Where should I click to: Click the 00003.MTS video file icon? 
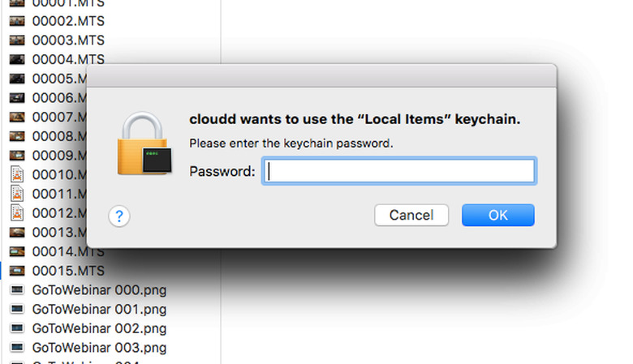coord(17,40)
